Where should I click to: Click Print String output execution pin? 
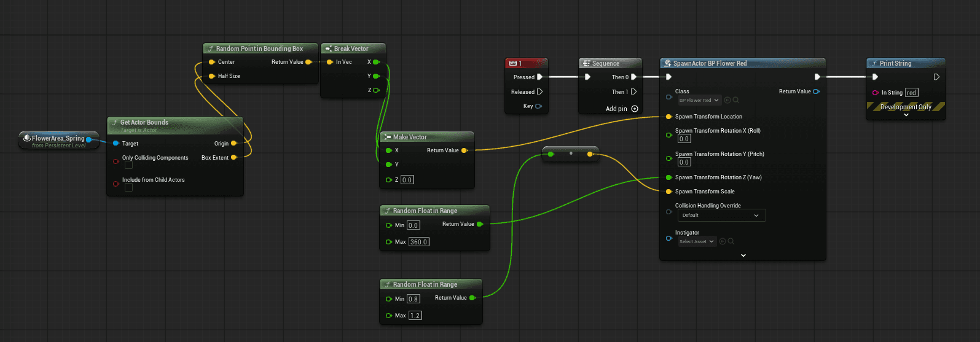pos(936,77)
